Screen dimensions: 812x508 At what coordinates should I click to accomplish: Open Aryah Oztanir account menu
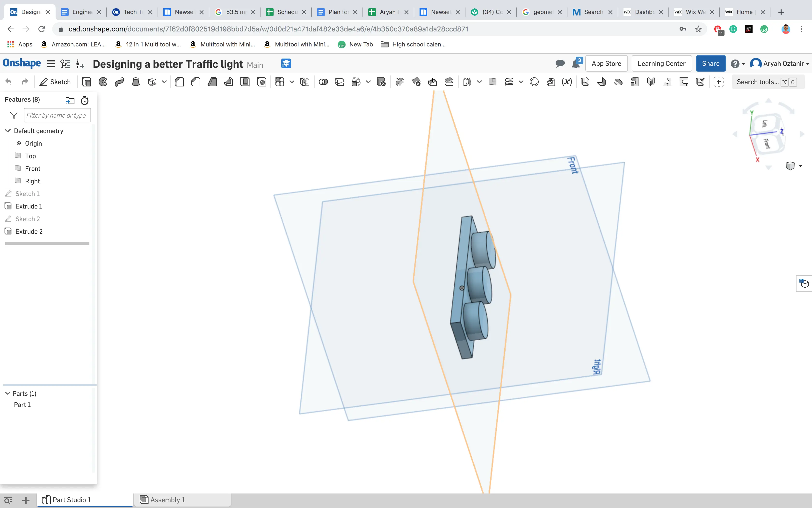click(780, 63)
